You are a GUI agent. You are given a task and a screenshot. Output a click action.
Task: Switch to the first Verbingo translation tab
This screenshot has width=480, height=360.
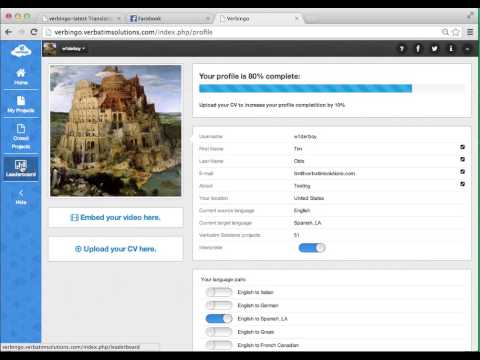pos(80,18)
